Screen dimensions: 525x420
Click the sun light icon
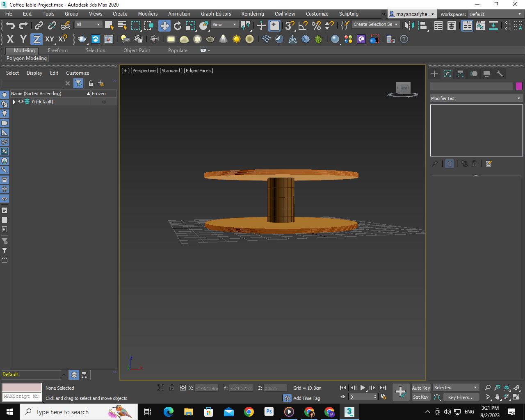click(x=237, y=39)
